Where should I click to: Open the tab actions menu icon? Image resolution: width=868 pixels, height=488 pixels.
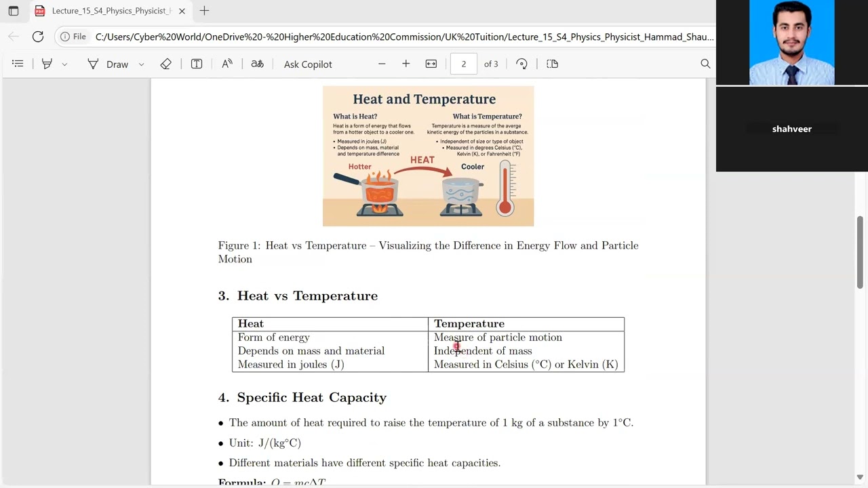14,11
